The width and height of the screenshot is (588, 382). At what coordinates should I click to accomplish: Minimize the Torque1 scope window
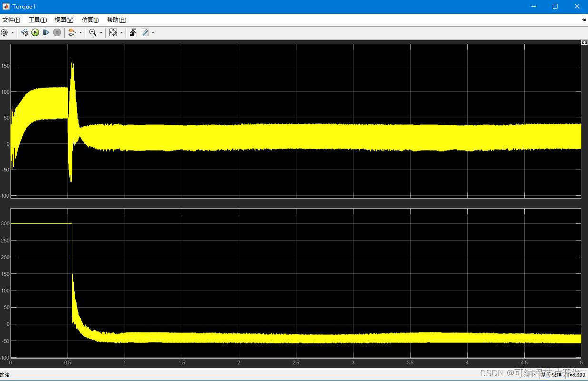tap(533, 7)
